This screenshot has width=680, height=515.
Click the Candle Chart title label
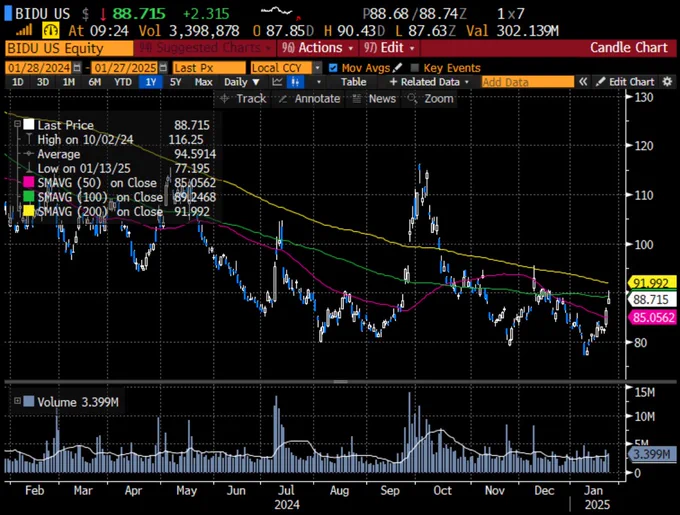[x=628, y=47]
